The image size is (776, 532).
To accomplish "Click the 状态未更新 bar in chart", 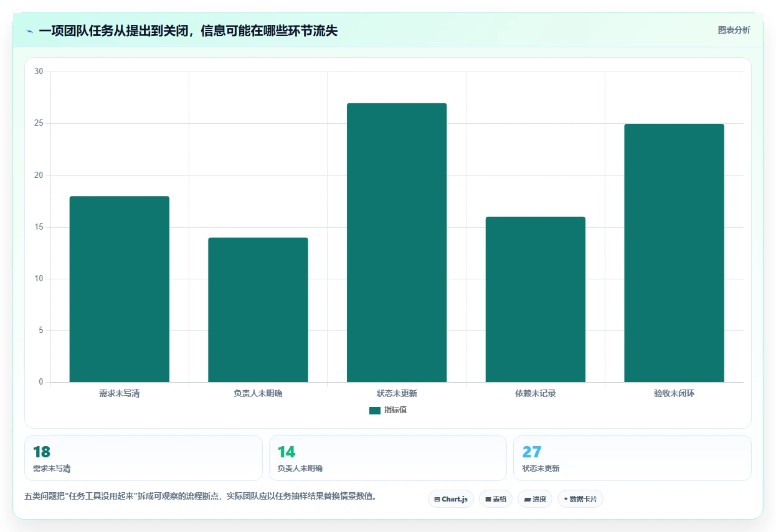I will coord(397,243).
